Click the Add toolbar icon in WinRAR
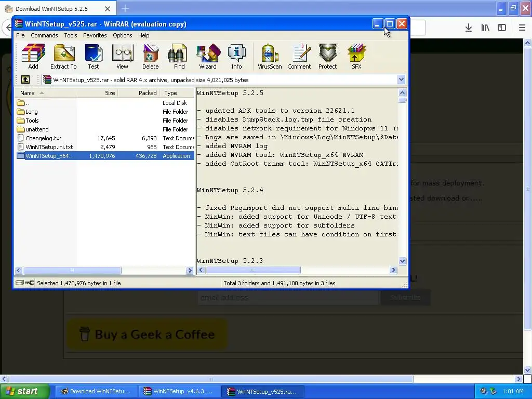The image size is (532, 399). point(33,56)
